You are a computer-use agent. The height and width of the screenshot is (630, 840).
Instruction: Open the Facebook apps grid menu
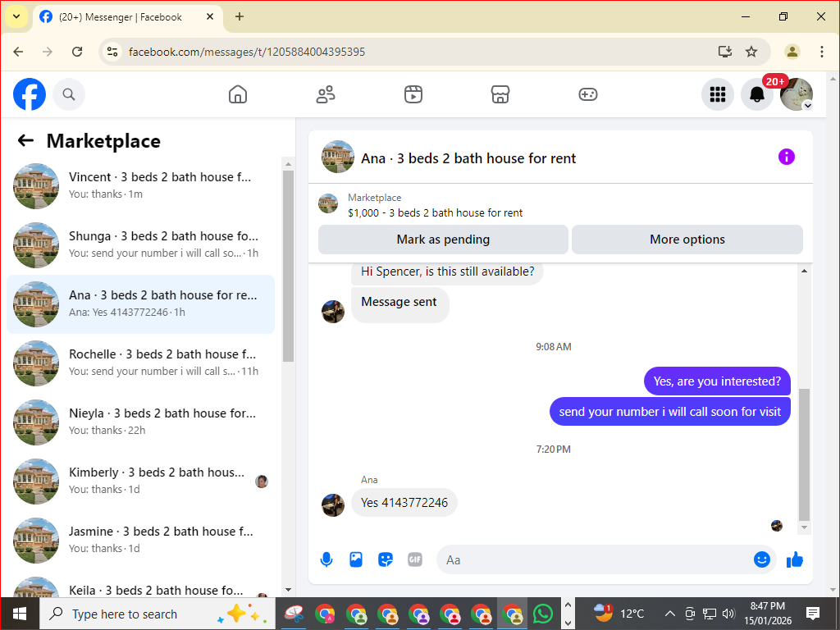[x=717, y=94]
